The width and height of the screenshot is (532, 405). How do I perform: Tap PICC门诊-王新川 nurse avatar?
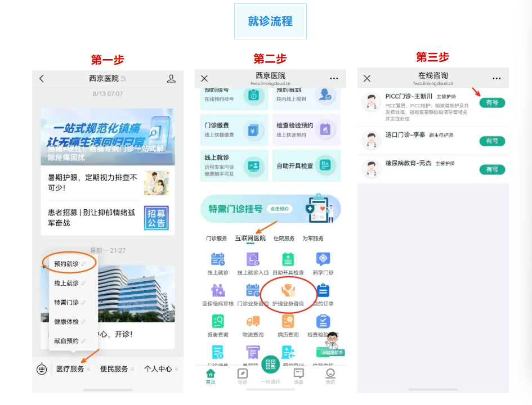point(371,103)
